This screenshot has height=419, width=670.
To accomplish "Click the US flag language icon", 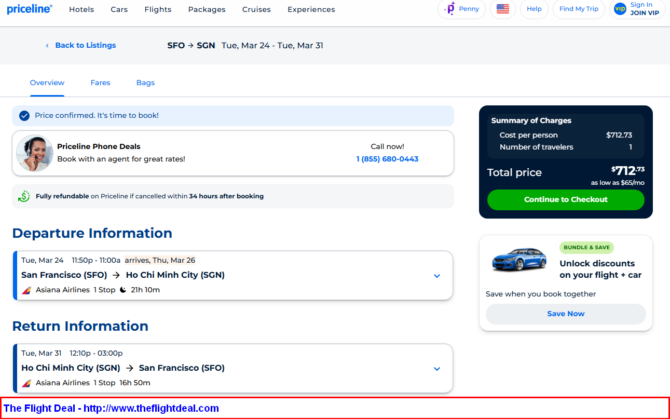I will pyautogui.click(x=502, y=9).
